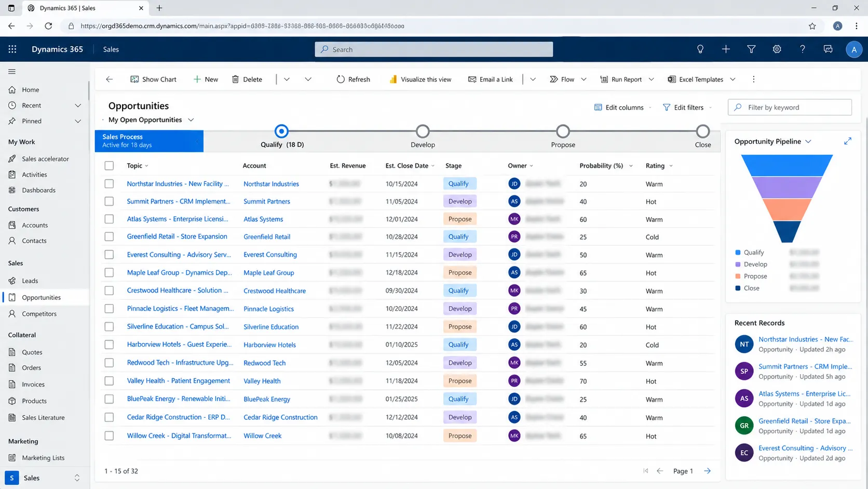
Task: Click the Filter by keyword field
Action: 790,108
